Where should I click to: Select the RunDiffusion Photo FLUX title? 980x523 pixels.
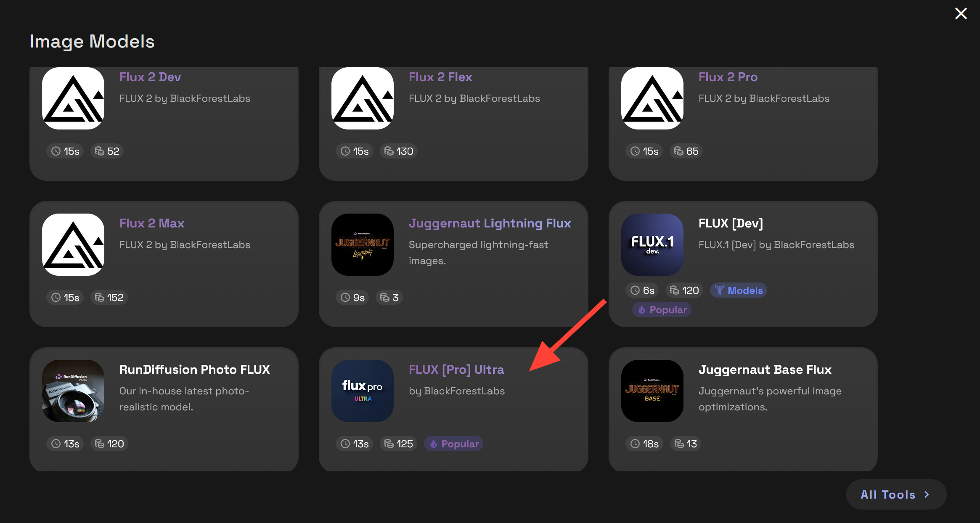coord(195,370)
